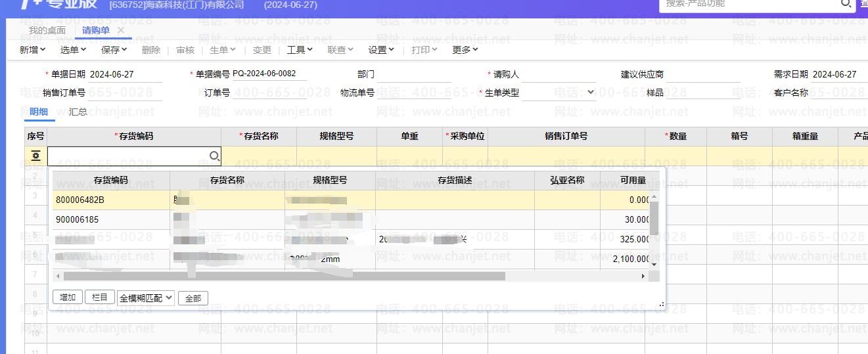Click the 栏目 button in popup
The image size is (868, 354).
point(100,298)
